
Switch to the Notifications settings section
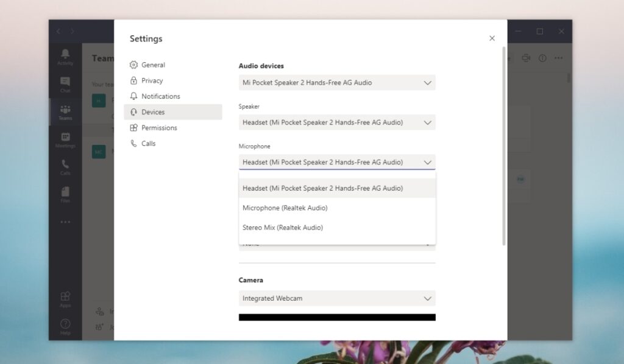pos(160,96)
